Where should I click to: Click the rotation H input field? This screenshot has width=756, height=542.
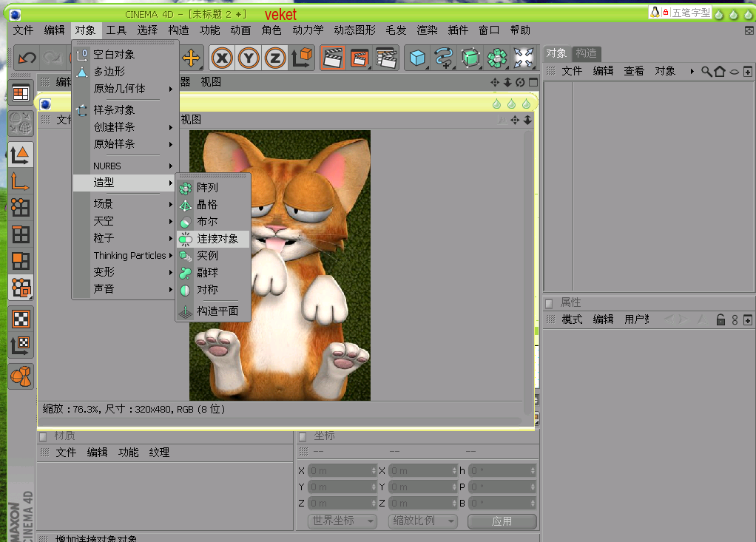tap(502, 471)
